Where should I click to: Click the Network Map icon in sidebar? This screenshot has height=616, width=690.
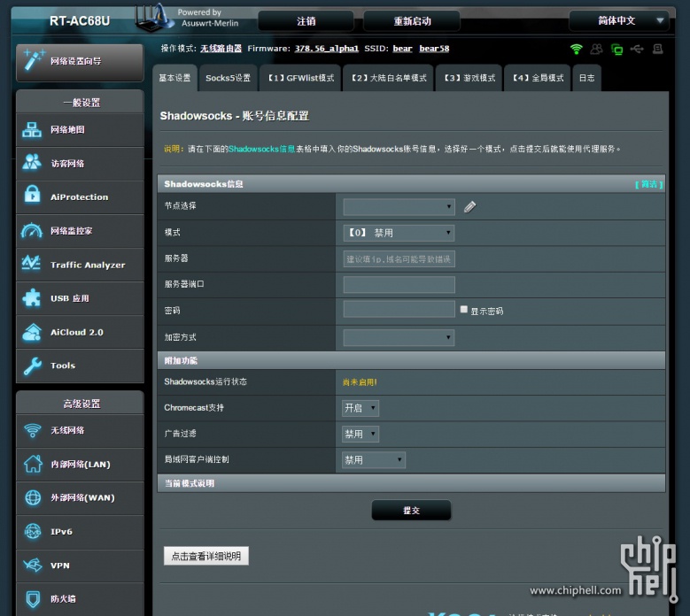pyautogui.click(x=32, y=130)
